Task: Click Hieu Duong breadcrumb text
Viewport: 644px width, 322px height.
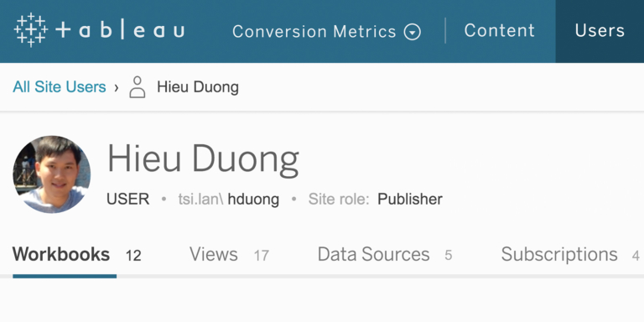Action: coord(198,87)
